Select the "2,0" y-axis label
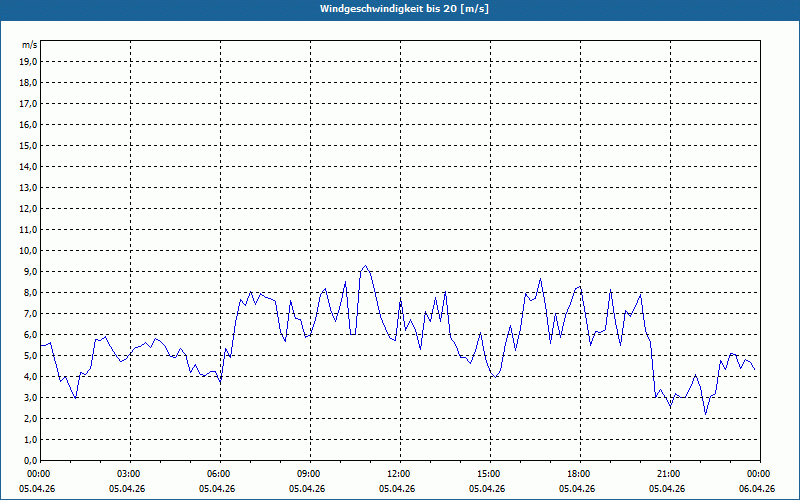Image resolution: width=800 pixels, height=500 pixels. pyautogui.click(x=30, y=418)
